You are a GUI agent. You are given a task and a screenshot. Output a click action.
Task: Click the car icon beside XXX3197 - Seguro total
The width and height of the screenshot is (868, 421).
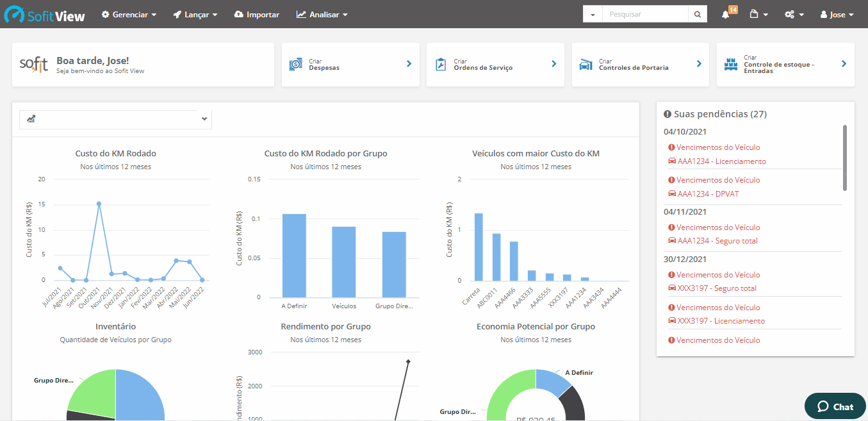[x=672, y=289]
